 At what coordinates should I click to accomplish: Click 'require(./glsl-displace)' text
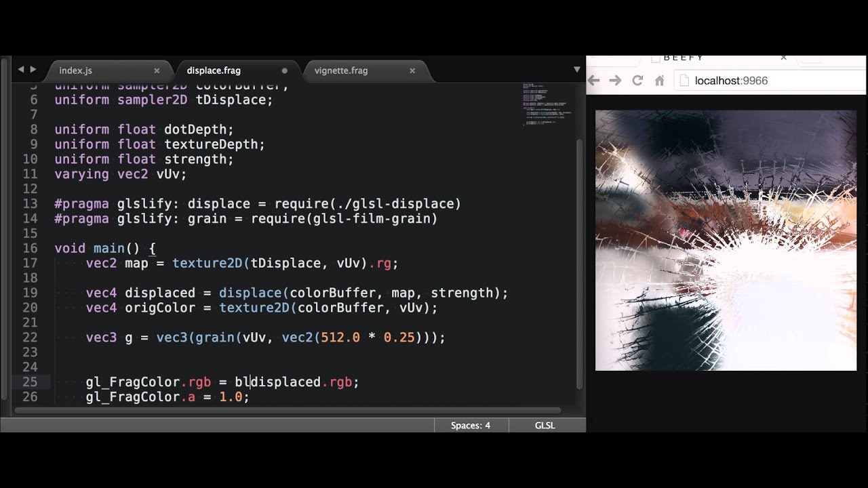point(368,203)
